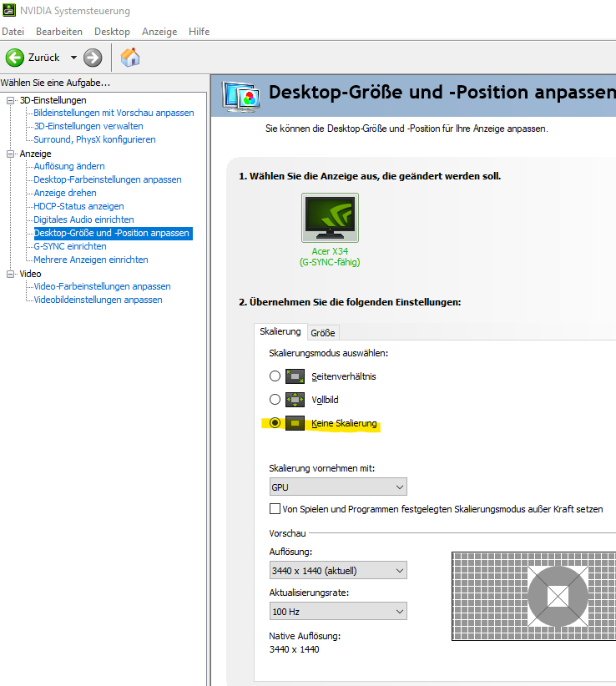Open the Desktop menu

point(112,32)
